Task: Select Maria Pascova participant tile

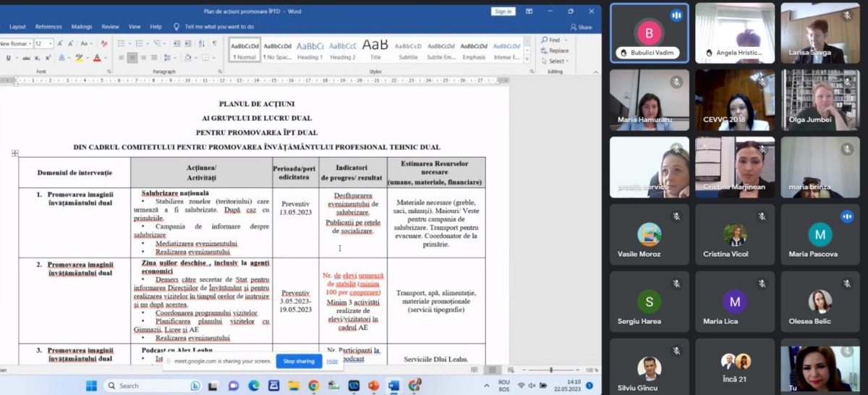Action: 820,234
